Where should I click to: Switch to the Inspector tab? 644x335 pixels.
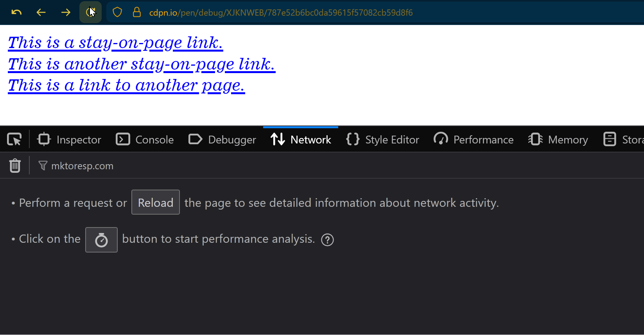(x=69, y=140)
